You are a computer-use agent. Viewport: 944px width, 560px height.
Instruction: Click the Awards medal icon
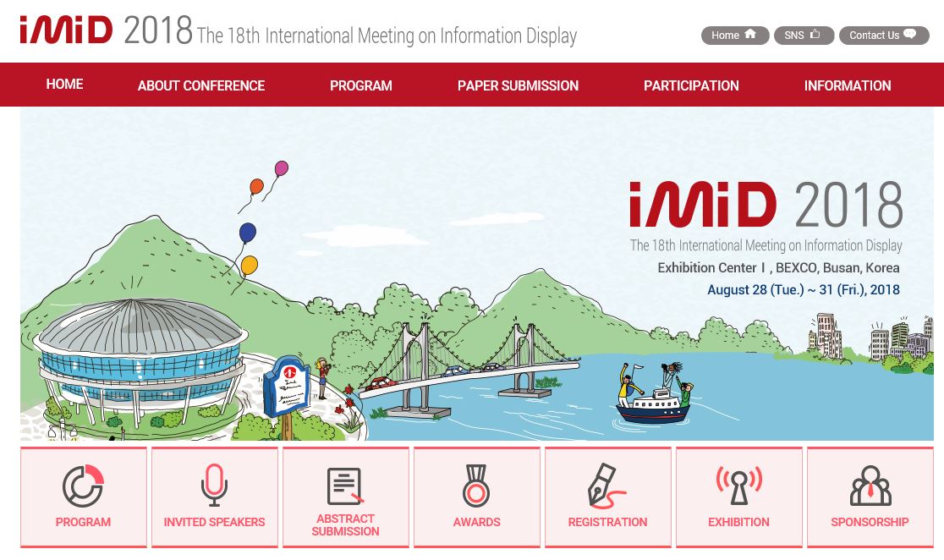(476, 486)
